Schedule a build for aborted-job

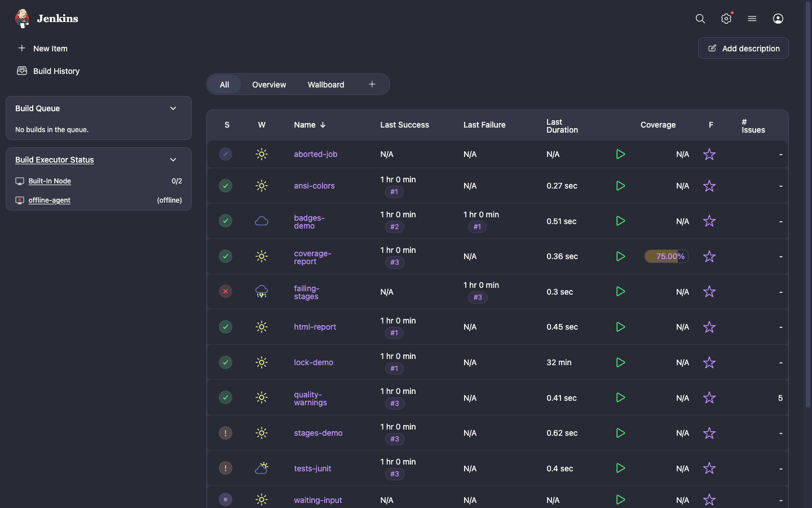[620, 154]
